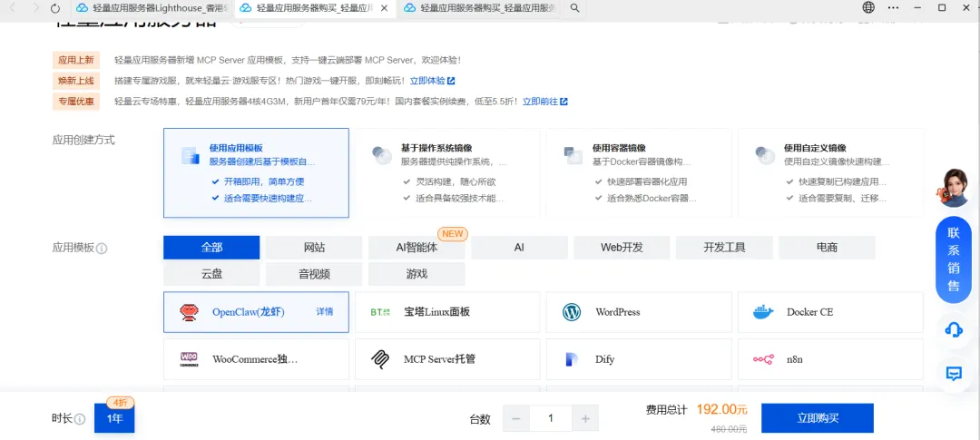This screenshot has width=980, height=440.
Task: Click the info icon beside 时长
Action: coord(80,419)
